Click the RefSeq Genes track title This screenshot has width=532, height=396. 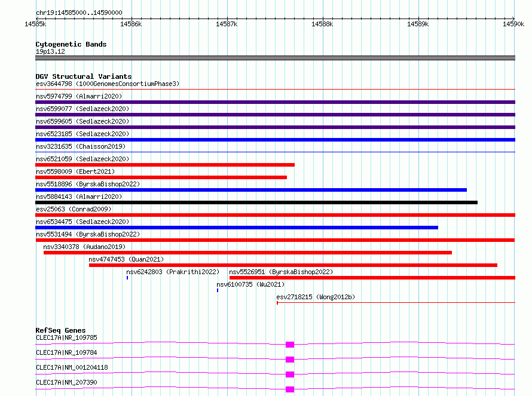60,330
